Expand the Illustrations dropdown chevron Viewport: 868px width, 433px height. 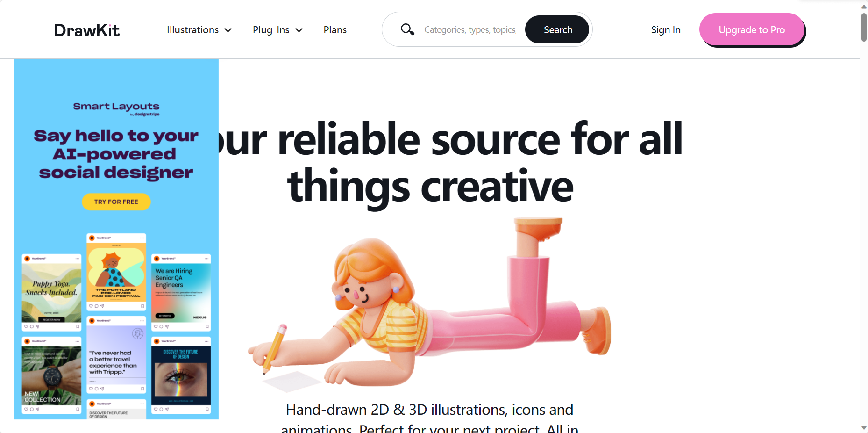point(228,30)
